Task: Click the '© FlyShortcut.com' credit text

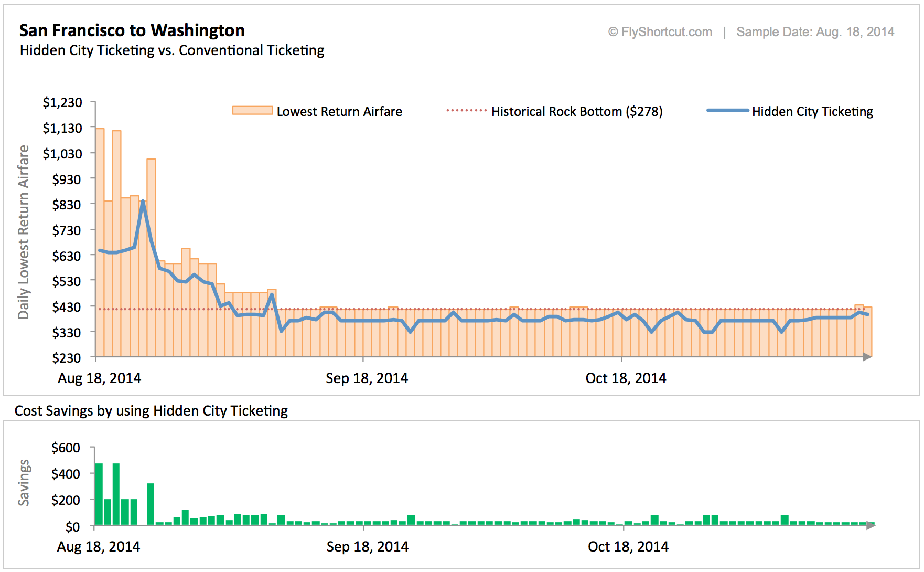Action: point(660,32)
